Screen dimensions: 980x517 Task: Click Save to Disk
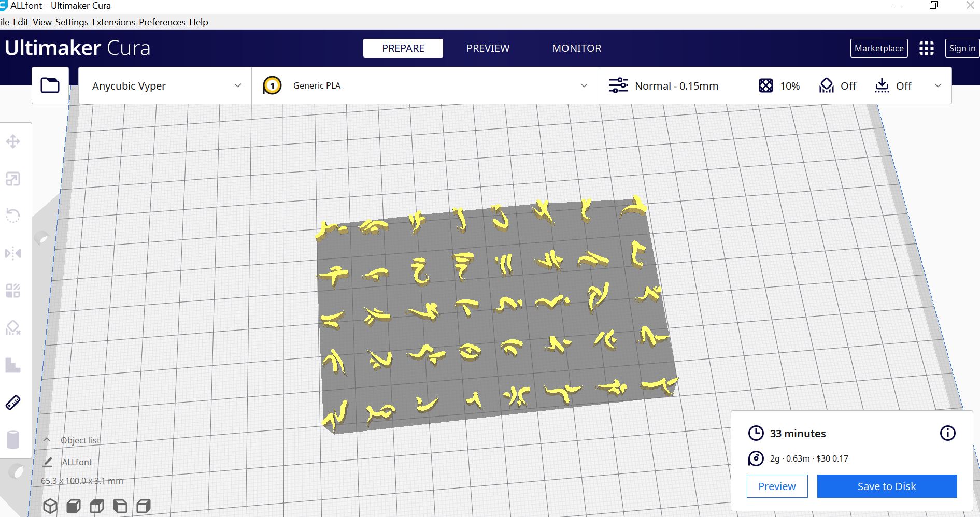(887, 486)
